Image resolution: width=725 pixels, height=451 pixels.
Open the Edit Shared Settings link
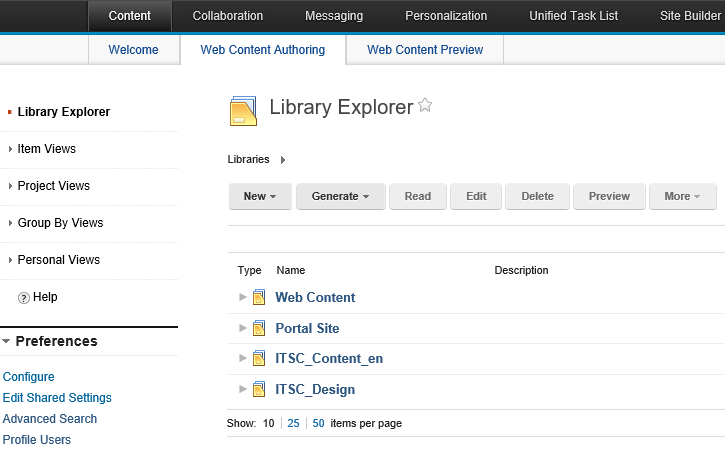[57, 398]
